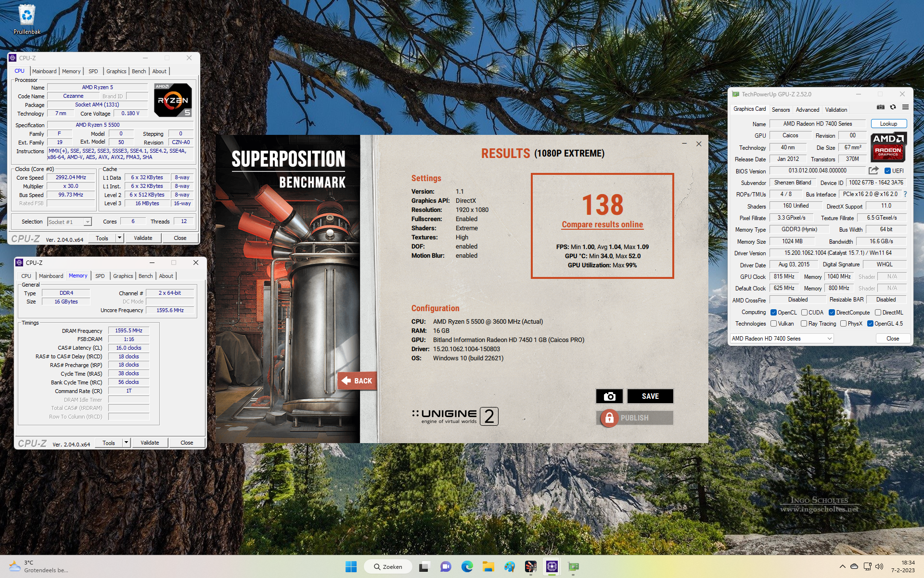The image size is (924, 578).
Task: Switch to the Advanced tab in GPU-Z
Action: (807, 110)
